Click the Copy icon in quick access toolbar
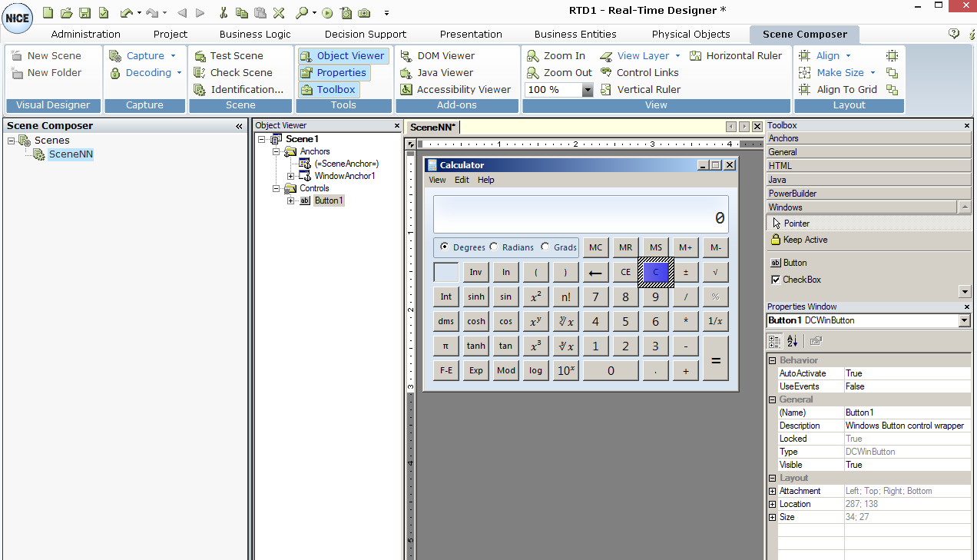The height and width of the screenshot is (560, 977). tap(242, 12)
